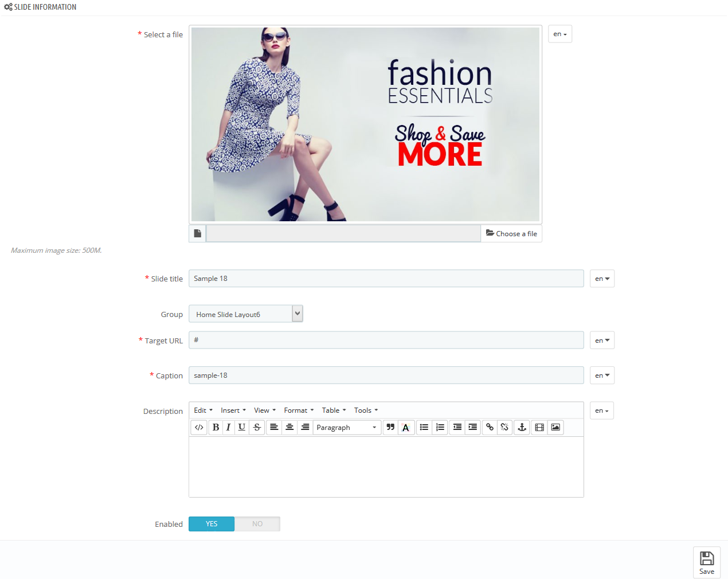This screenshot has height=579, width=728.
Task: Open the Tools menu
Action: pos(366,410)
